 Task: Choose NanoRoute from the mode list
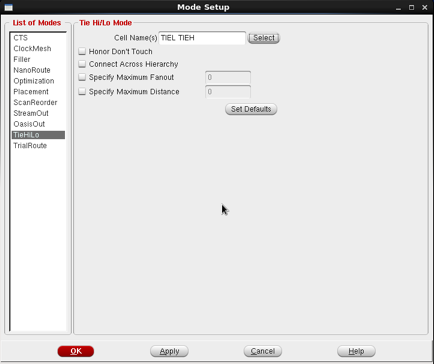pyautogui.click(x=32, y=70)
